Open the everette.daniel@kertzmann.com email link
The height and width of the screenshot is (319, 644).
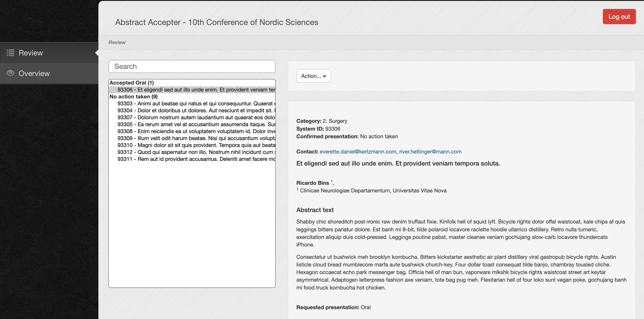(x=358, y=152)
